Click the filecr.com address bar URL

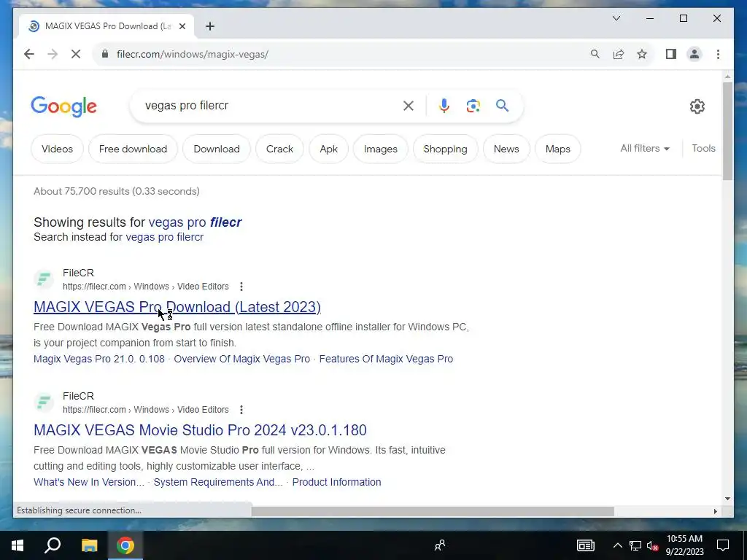click(193, 54)
